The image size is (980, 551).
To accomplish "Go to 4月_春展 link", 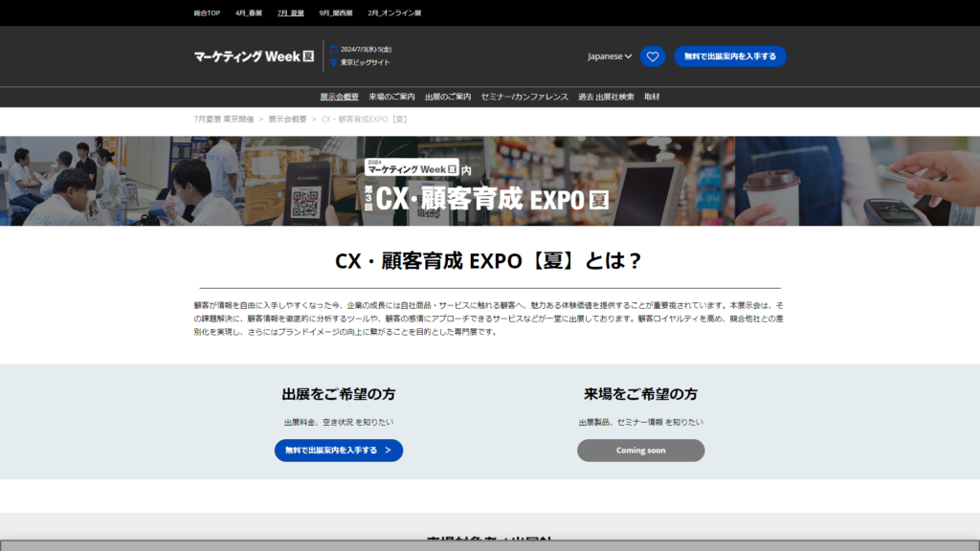I will pyautogui.click(x=249, y=13).
